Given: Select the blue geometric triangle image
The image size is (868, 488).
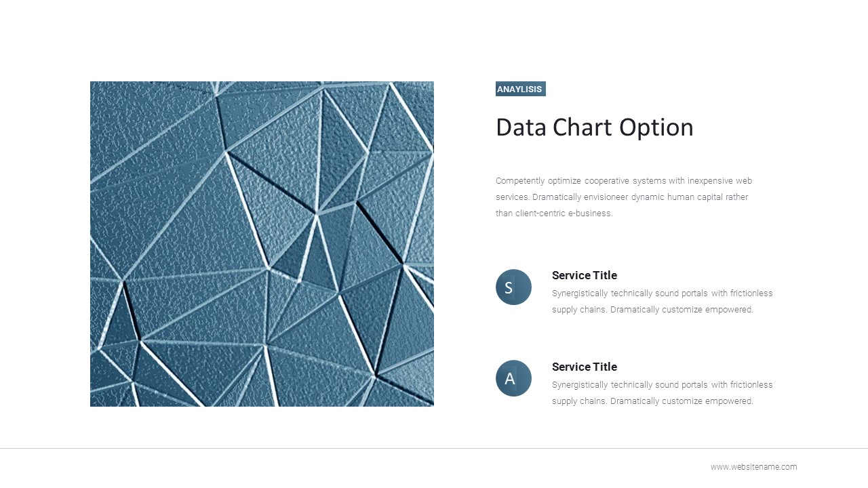Looking at the screenshot, I should coord(262,244).
